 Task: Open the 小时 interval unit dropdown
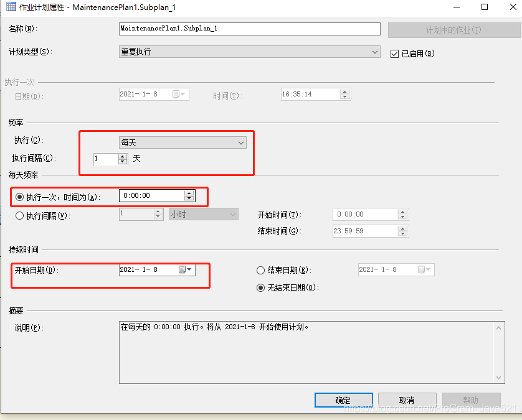coord(204,214)
